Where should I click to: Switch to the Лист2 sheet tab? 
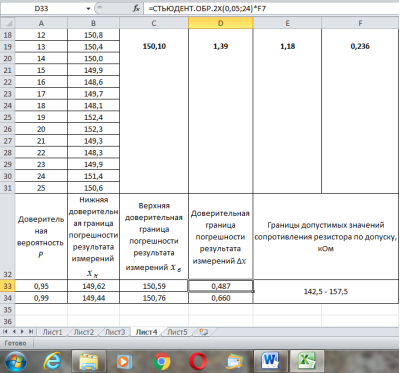(84, 332)
